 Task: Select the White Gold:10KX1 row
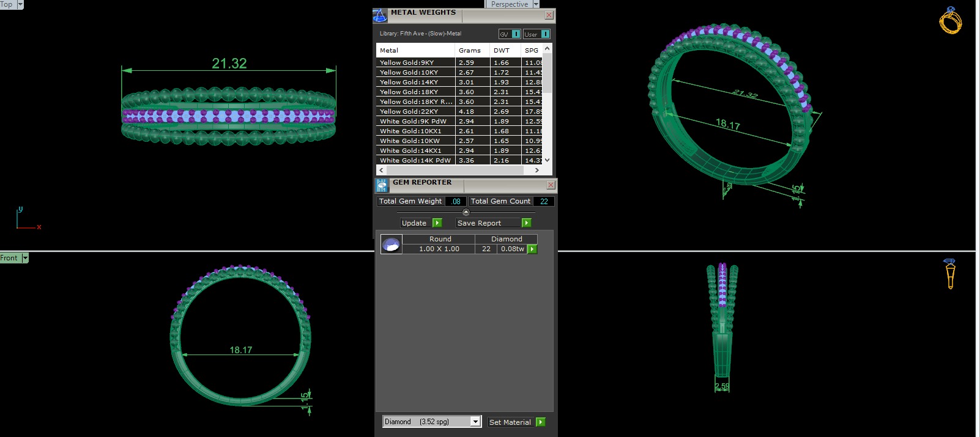[459, 131]
